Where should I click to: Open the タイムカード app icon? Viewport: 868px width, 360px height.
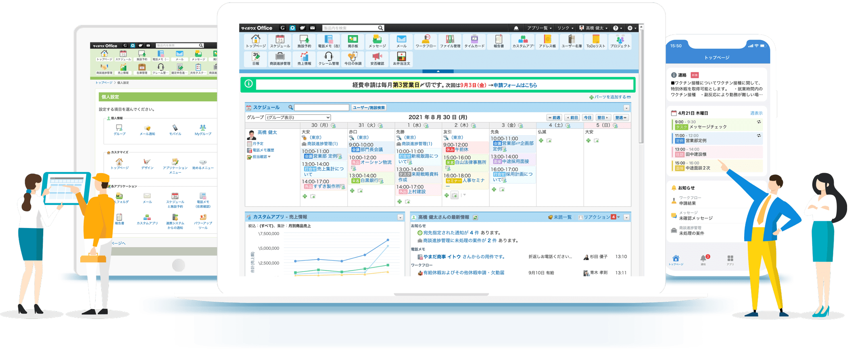[474, 41]
